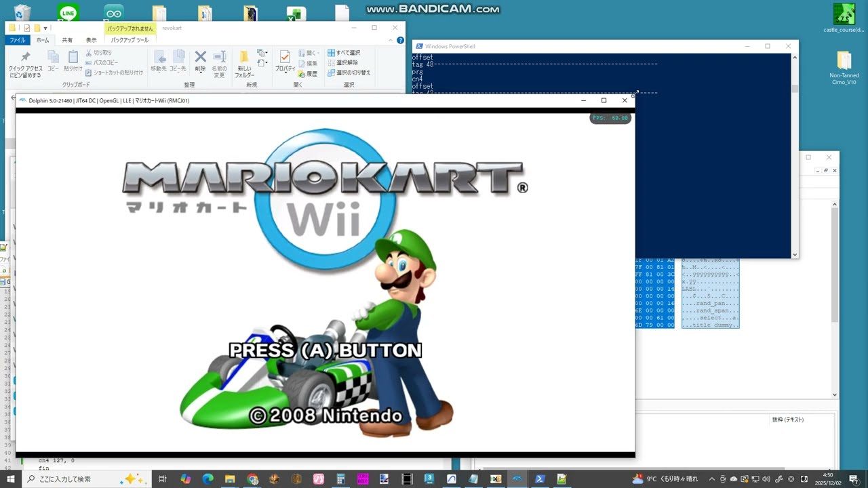Click the Rename icon in ribbon
868x488 pixels.
pyautogui.click(x=219, y=56)
